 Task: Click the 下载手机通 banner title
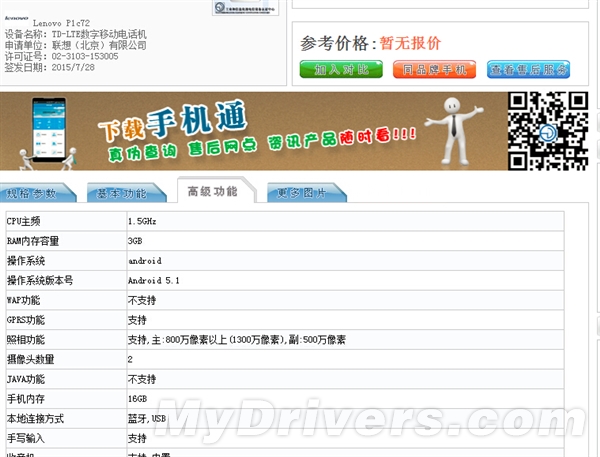click(172, 122)
